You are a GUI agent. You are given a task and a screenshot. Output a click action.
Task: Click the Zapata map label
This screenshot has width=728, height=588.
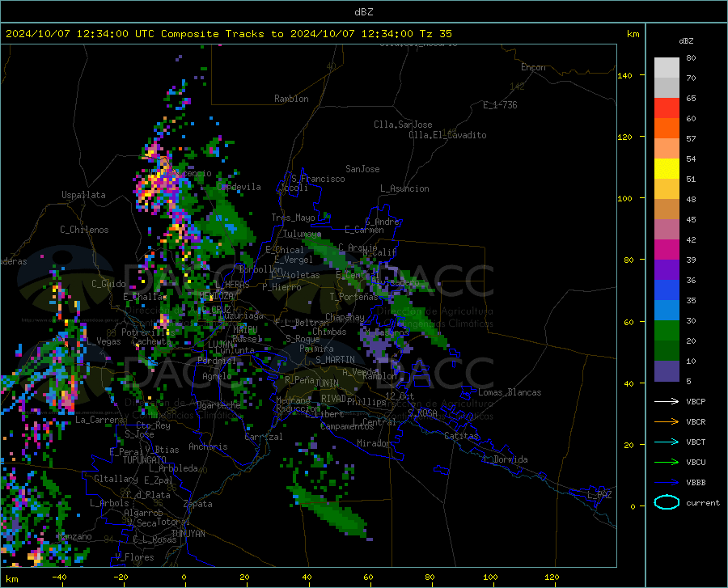[x=198, y=504]
